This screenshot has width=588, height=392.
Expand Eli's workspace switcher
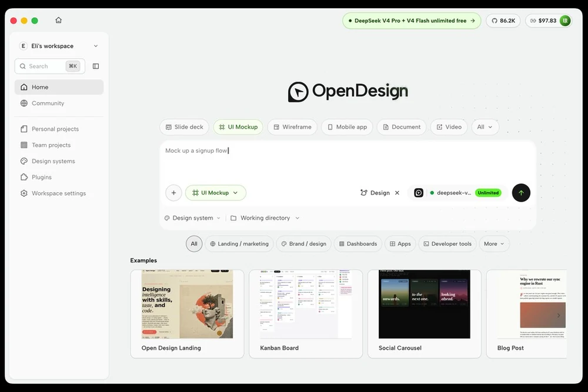tap(59, 46)
